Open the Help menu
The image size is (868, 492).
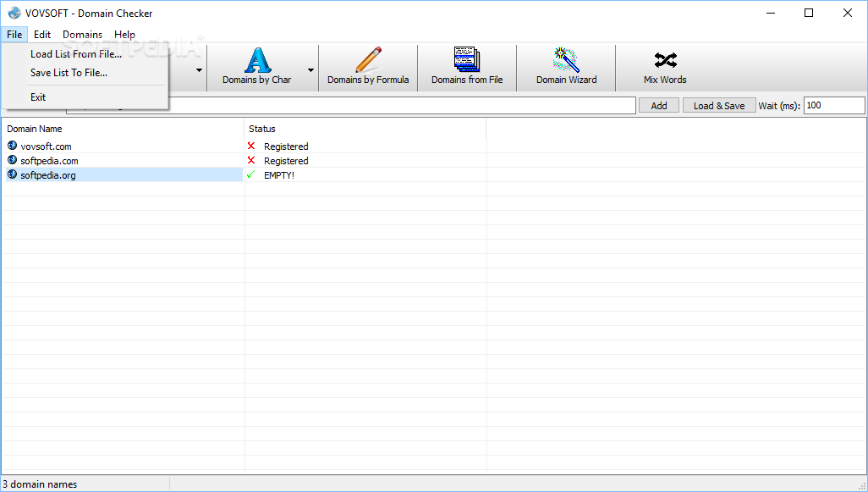[124, 35]
